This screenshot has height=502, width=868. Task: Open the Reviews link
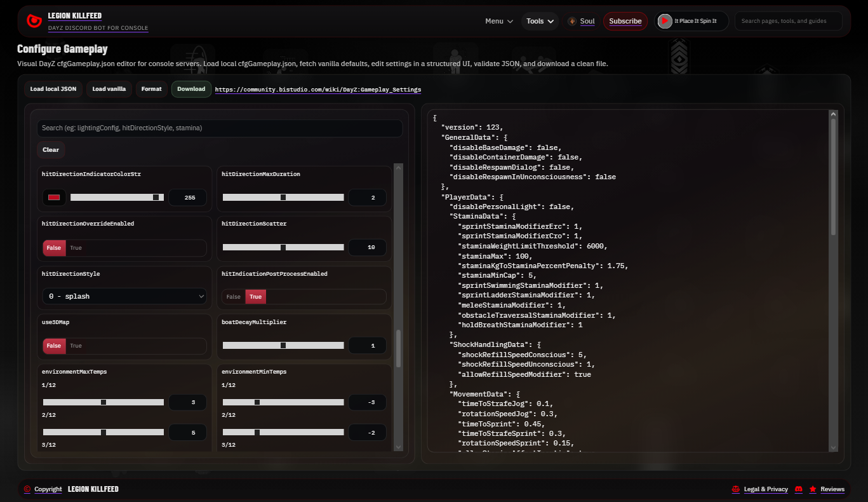(832, 489)
